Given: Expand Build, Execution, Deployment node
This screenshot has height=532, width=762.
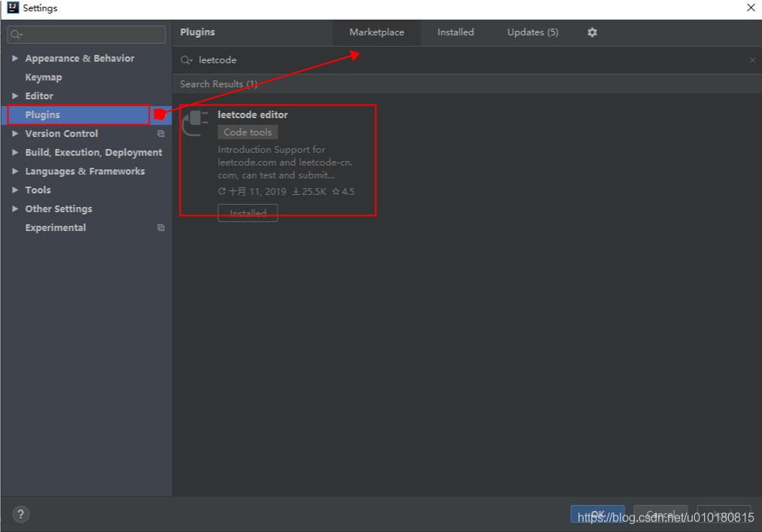Looking at the screenshot, I should [15, 153].
